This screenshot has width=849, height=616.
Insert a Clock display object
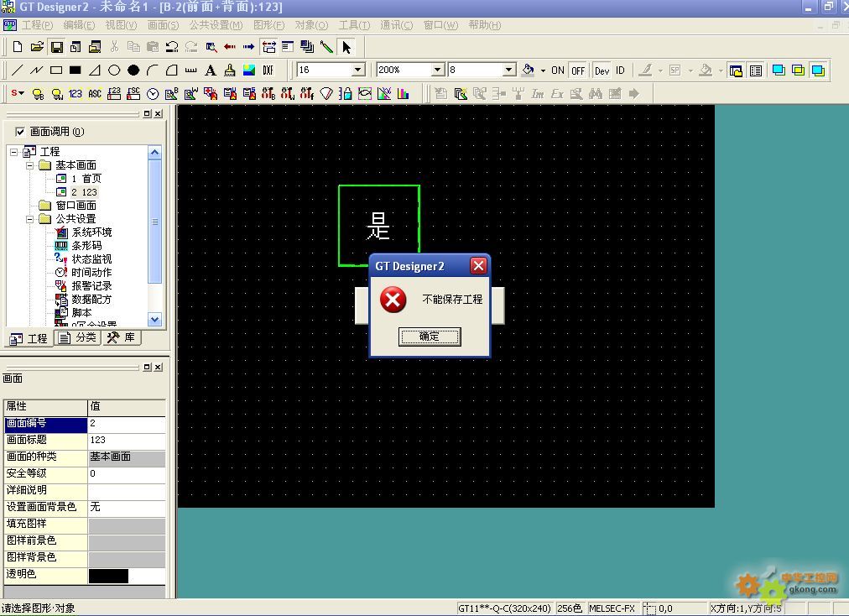click(153, 94)
